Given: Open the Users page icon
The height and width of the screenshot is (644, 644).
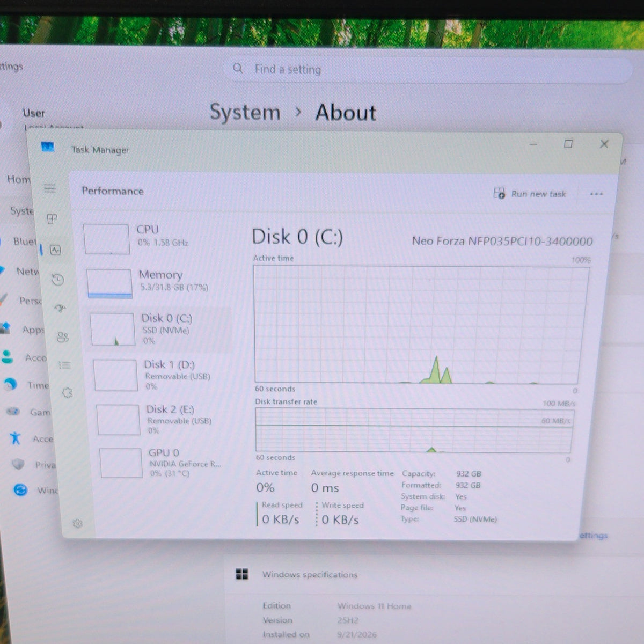Looking at the screenshot, I should tap(63, 337).
